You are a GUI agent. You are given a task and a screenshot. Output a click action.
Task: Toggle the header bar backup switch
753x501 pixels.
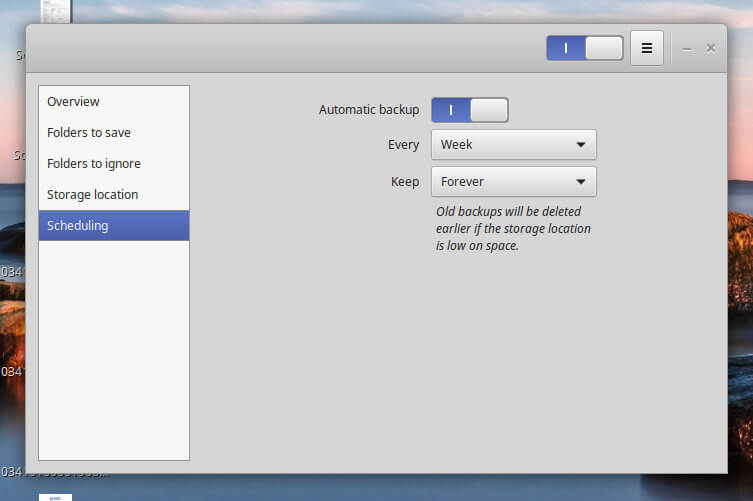[x=584, y=48]
